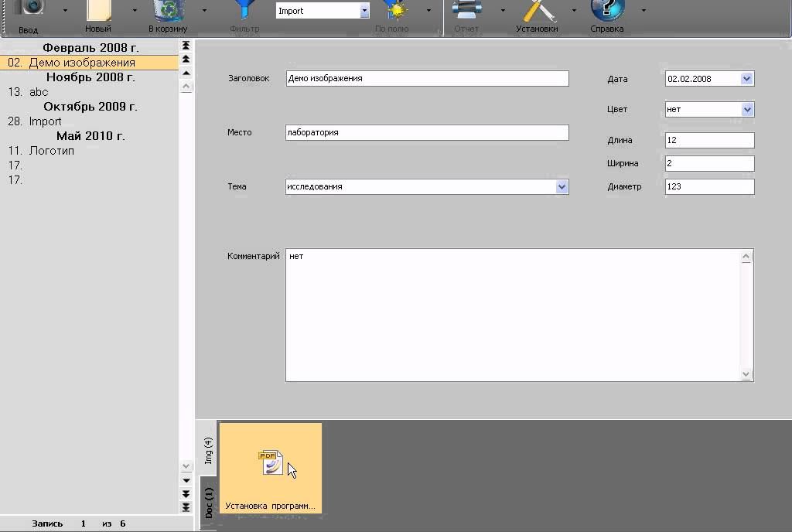Image resolution: width=792 pixels, height=532 pixels.
Task: Open the Цвет dropdown
Action: tap(747, 110)
